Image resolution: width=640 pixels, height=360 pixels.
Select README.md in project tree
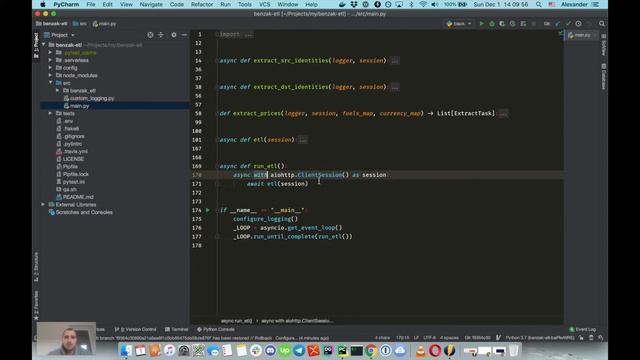(75, 197)
